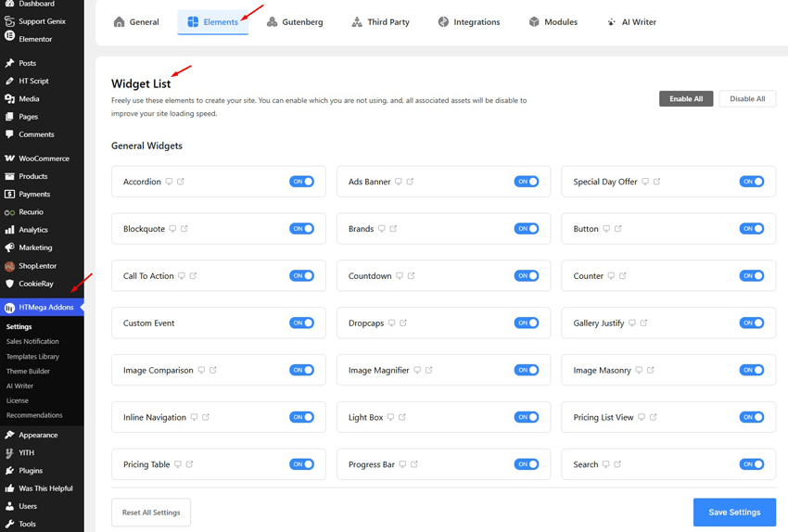This screenshot has width=788, height=532.
Task: Click the Special Day Offer external link icon
Action: pos(657,182)
